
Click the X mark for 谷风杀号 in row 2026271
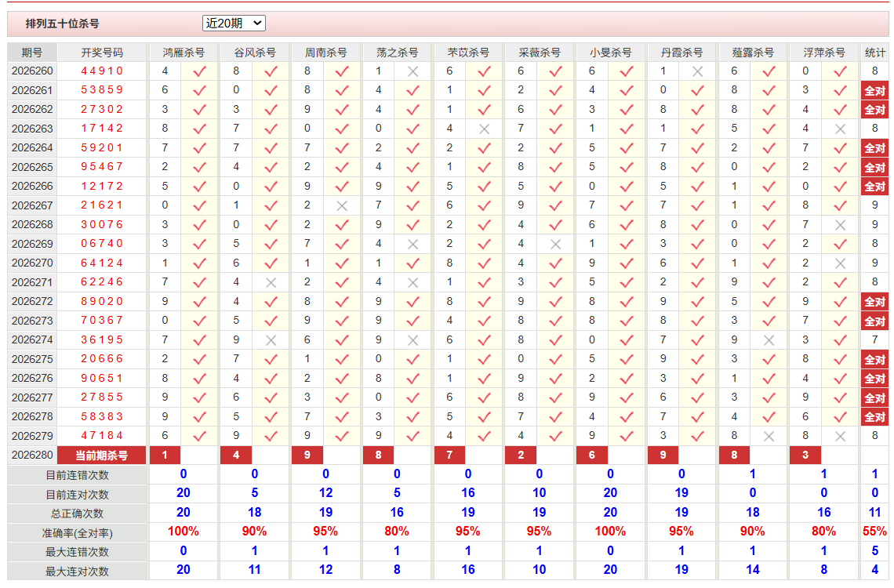[x=271, y=283]
